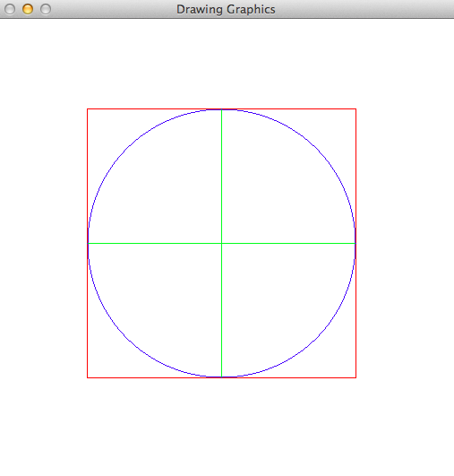Click the blue circle's upper-right arc
The width and height of the screenshot is (454, 476).
click(x=316, y=149)
